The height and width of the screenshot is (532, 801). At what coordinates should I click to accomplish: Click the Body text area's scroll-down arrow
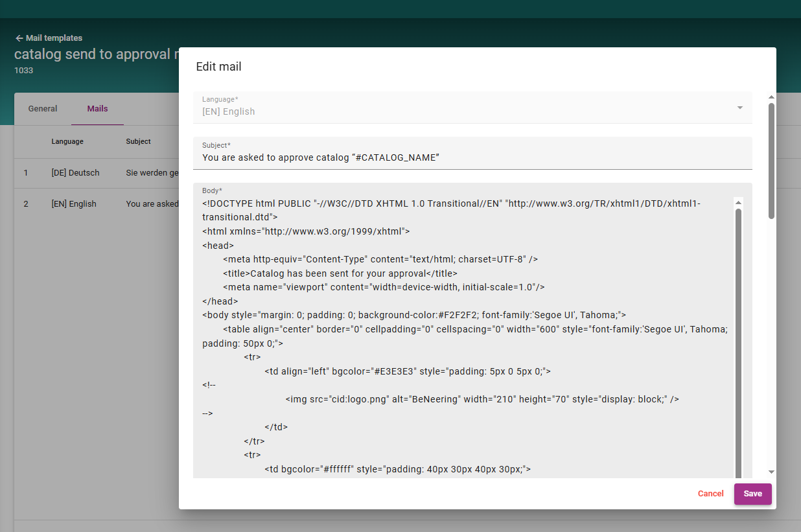738,474
